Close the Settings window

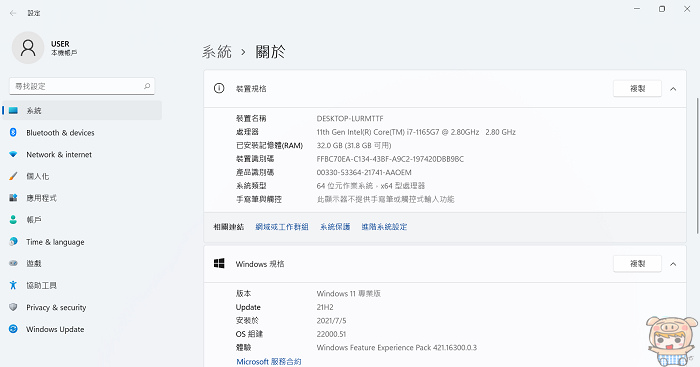(687, 9)
